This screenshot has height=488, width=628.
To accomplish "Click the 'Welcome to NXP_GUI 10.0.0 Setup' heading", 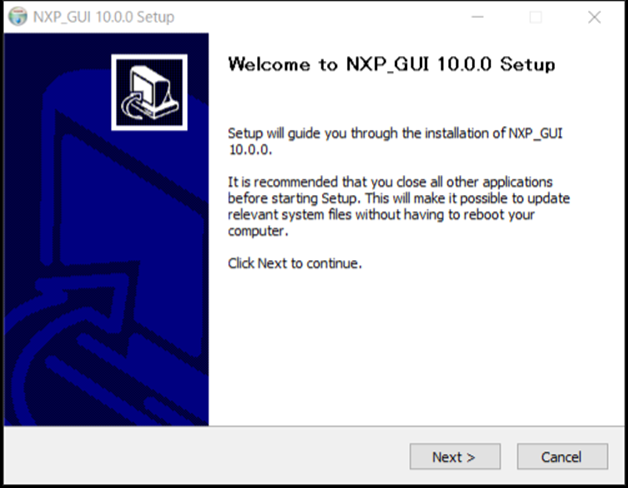I will point(391,65).
